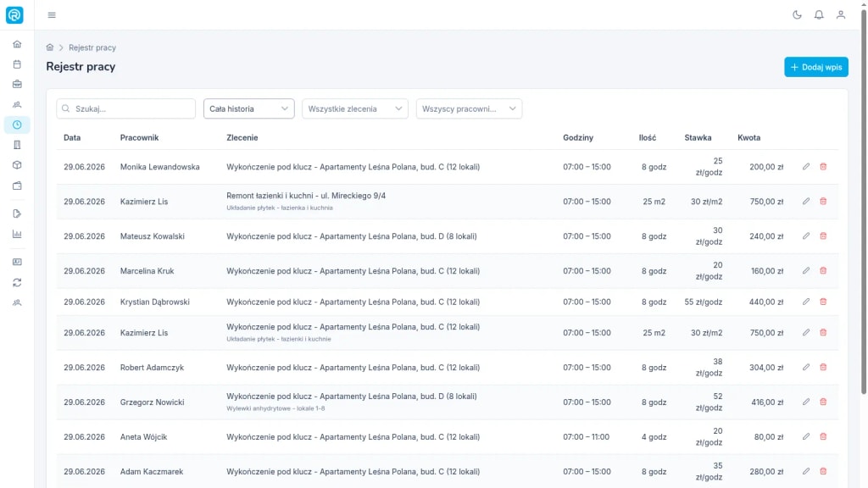Image resolution: width=868 pixels, height=488 pixels.
Task: Open the sync arrows icon in sidebar
Action: pos(17,283)
